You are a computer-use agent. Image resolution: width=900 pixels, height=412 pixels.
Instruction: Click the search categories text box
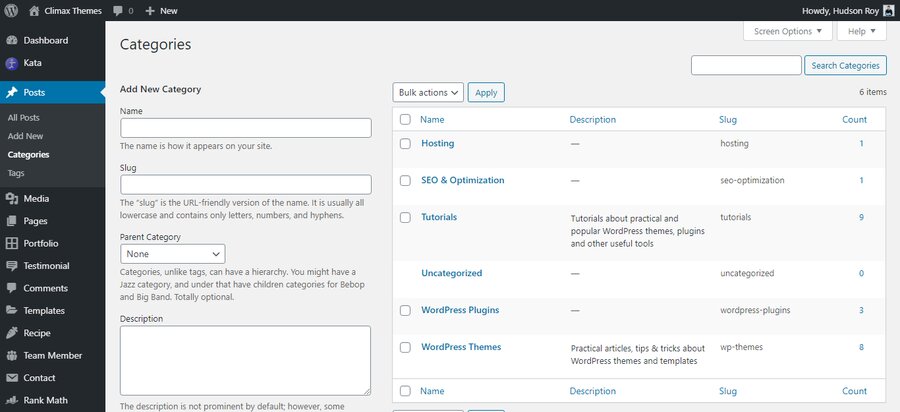click(746, 65)
